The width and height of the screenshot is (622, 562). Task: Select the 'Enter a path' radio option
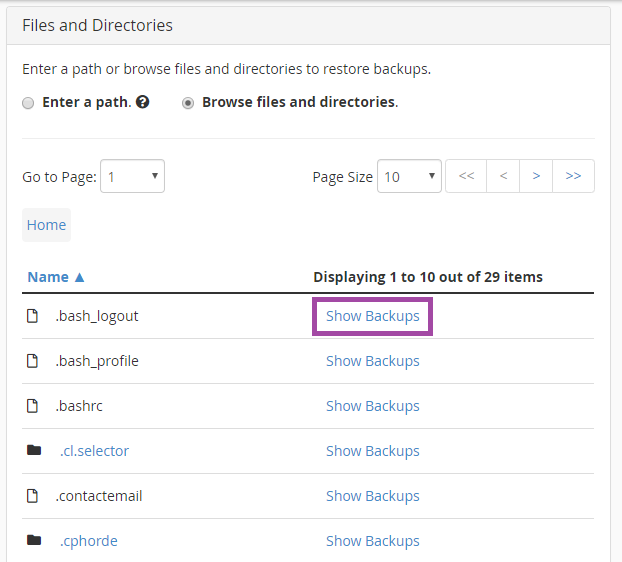28,103
